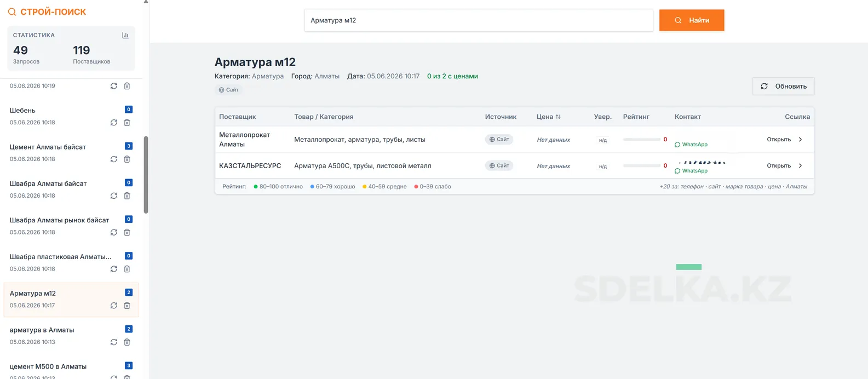The image size is (868, 379).
Task: Click the Найти search button
Action: (x=692, y=20)
